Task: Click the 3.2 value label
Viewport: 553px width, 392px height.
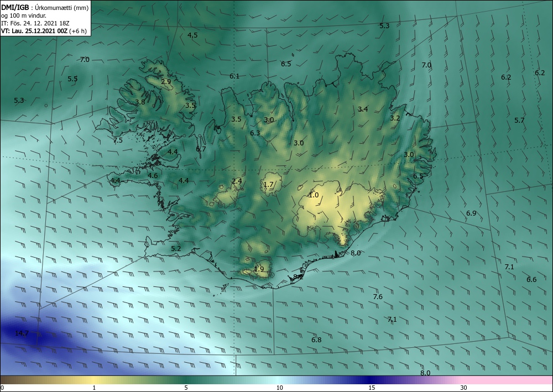Action: 395,118
